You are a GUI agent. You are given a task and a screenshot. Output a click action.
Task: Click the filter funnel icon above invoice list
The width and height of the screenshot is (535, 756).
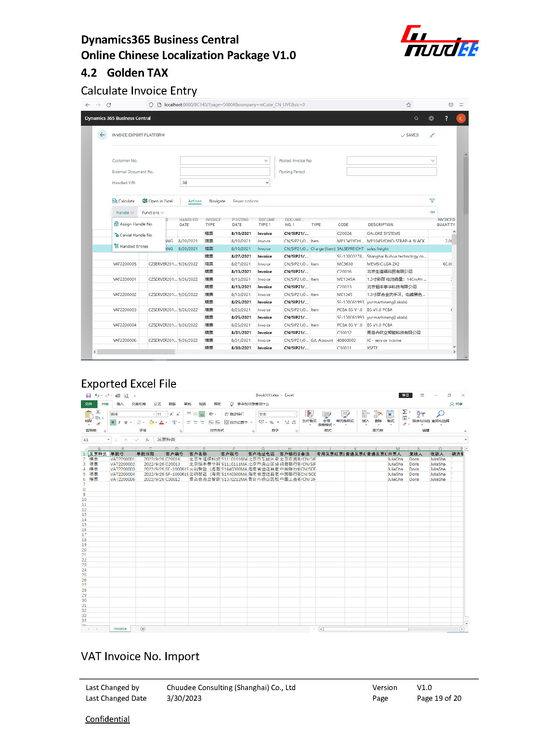432,201
